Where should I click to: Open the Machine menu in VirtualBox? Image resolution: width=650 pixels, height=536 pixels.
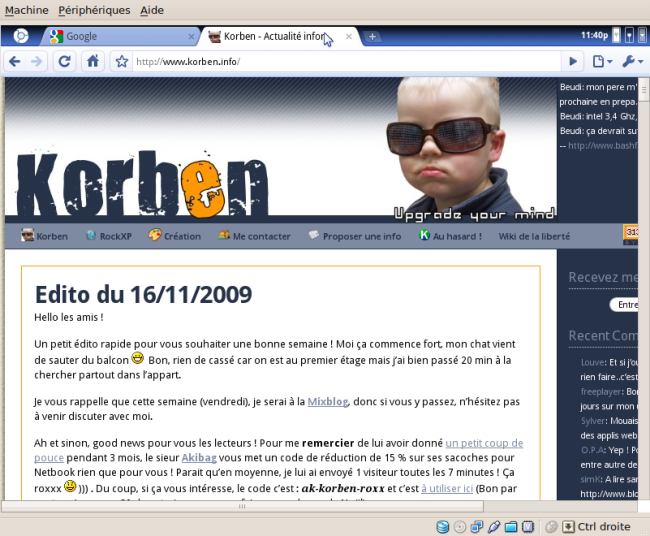[27, 10]
